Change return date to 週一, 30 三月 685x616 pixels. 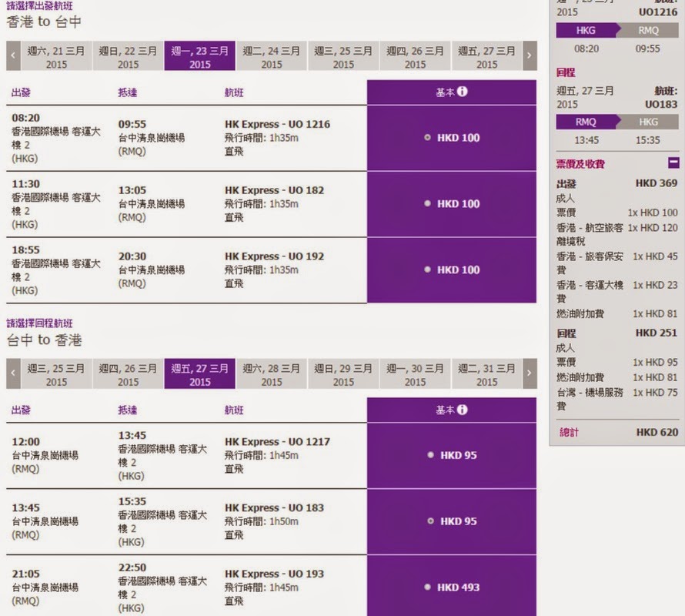click(415, 375)
